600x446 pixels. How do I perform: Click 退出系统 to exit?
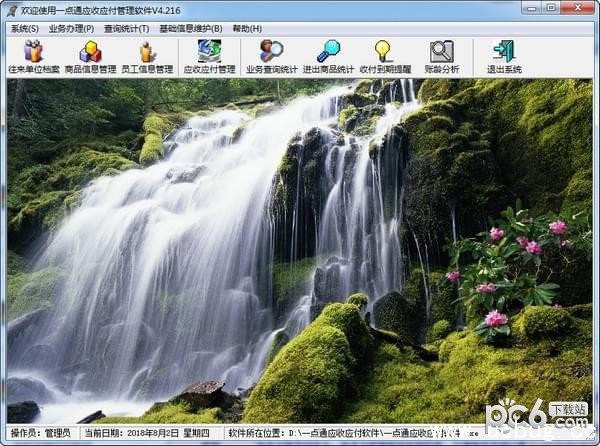[x=504, y=56]
